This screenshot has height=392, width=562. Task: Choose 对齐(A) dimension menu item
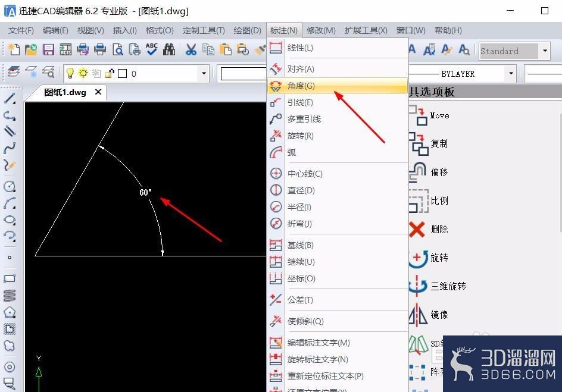338,69
